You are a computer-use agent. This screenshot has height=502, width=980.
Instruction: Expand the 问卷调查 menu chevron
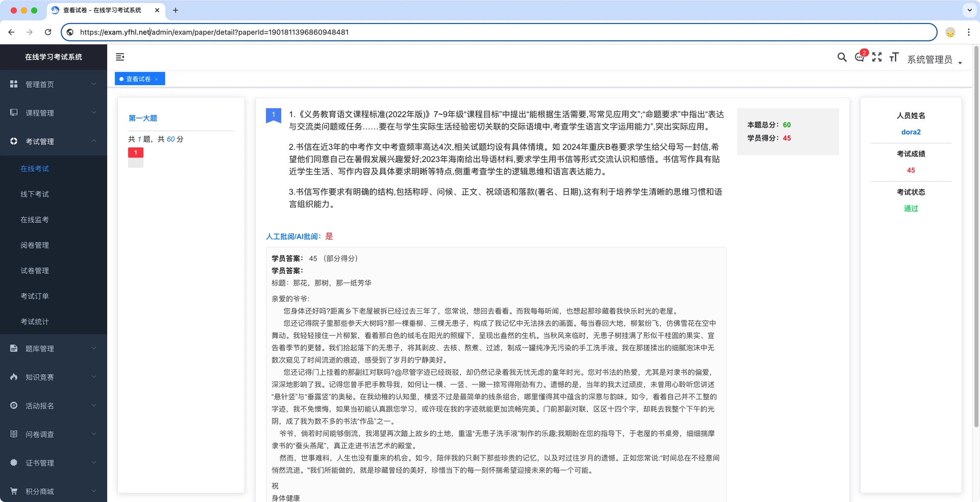pos(94,434)
